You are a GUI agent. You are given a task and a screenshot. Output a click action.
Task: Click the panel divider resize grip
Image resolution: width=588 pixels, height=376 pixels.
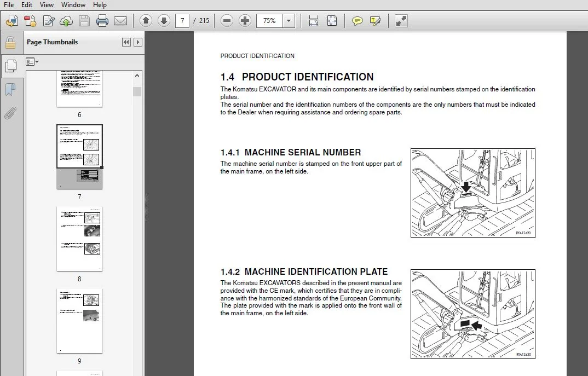pos(146,207)
